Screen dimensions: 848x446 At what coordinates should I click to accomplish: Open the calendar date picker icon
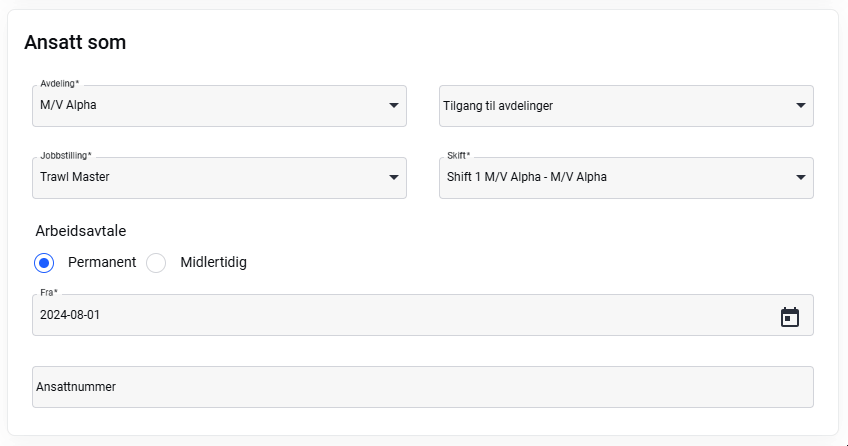[x=790, y=317]
